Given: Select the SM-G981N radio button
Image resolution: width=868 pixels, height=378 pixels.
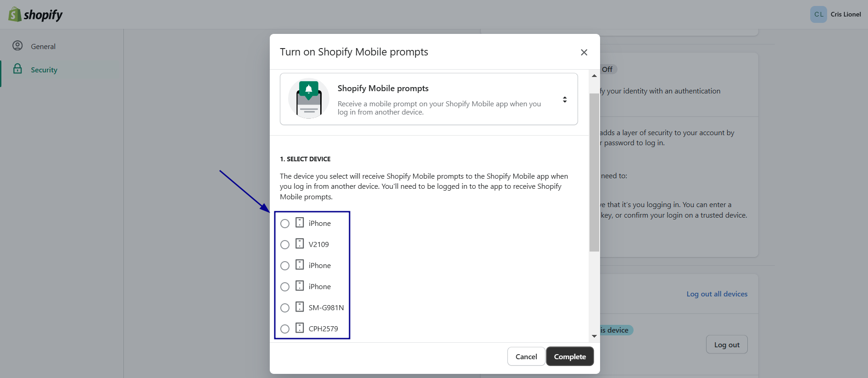Looking at the screenshot, I should (x=285, y=308).
